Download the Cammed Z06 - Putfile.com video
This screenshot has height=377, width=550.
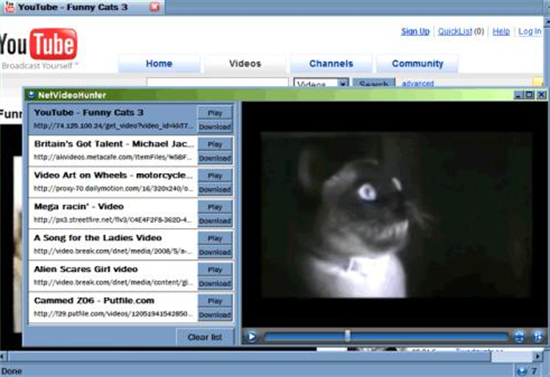[x=215, y=315]
